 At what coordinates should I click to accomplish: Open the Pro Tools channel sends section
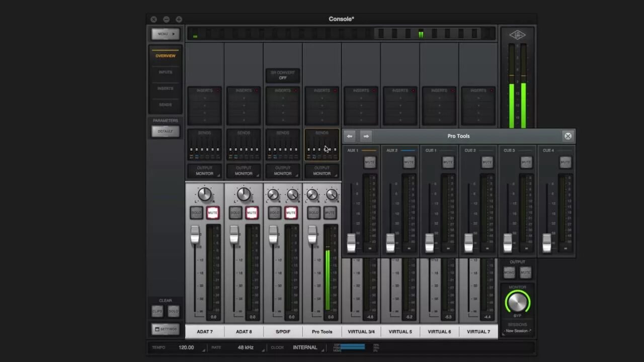click(x=322, y=145)
